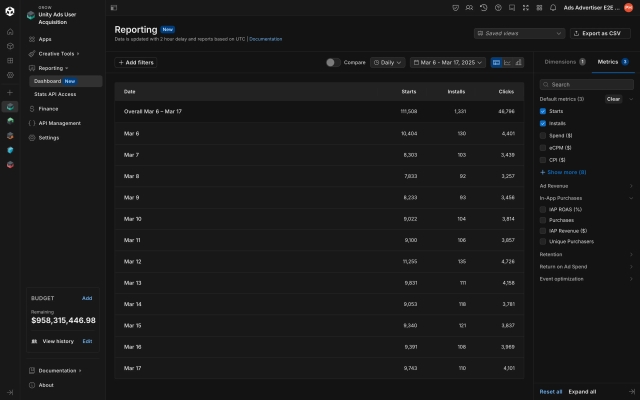Image resolution: width=640 pixels, height=400 pixels.
Task: Check the eCPM ($) metric checkbox
Action: (543, 148)
